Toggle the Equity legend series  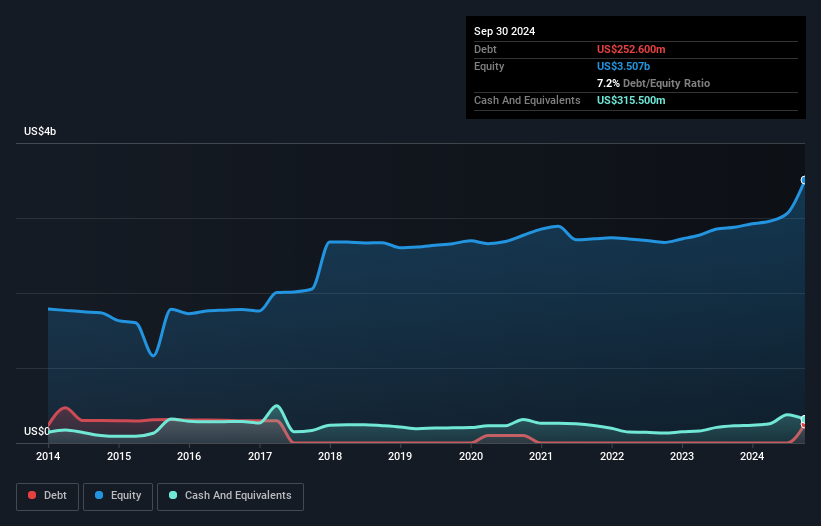[118, 496]
